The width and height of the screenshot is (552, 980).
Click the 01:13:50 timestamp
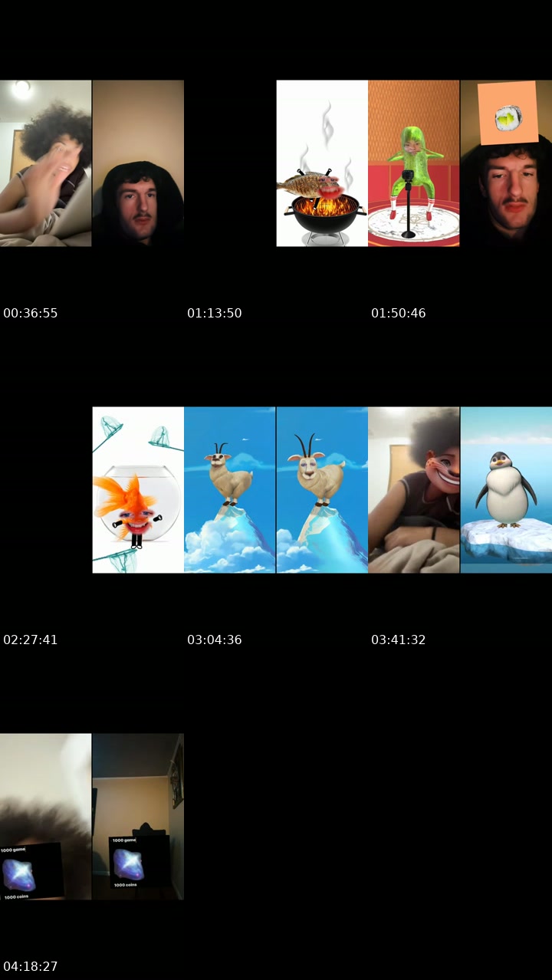(x=215, y=313)
